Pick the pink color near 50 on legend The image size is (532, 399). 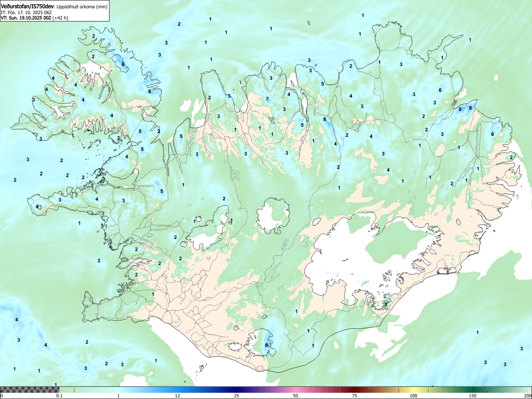pyautogui.click(x=296, y=389)
